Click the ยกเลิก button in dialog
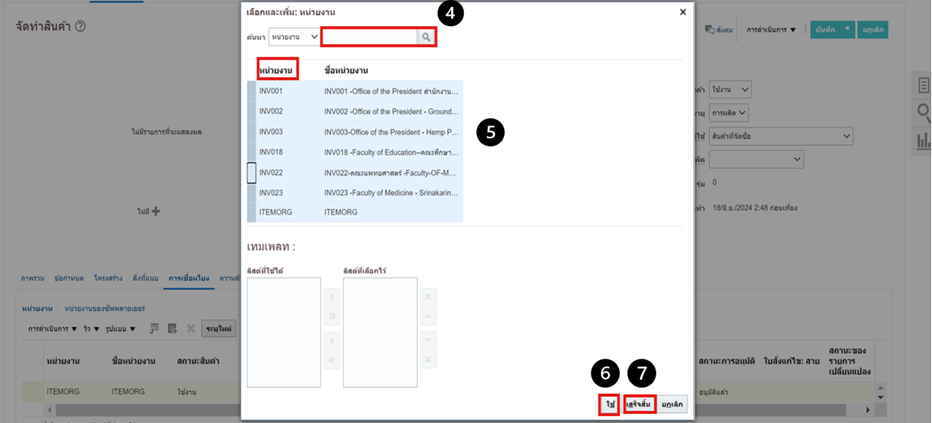 tap(673, 404)
